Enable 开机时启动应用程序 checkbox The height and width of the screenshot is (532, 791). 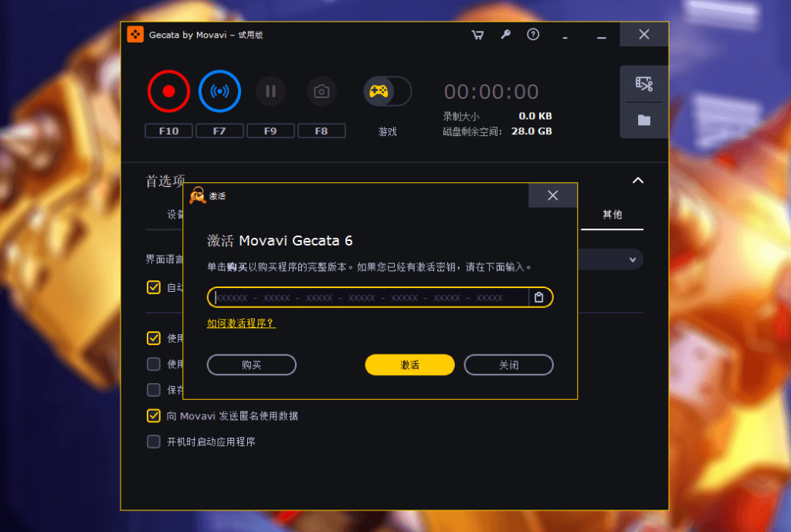click(x=154, y=442)
